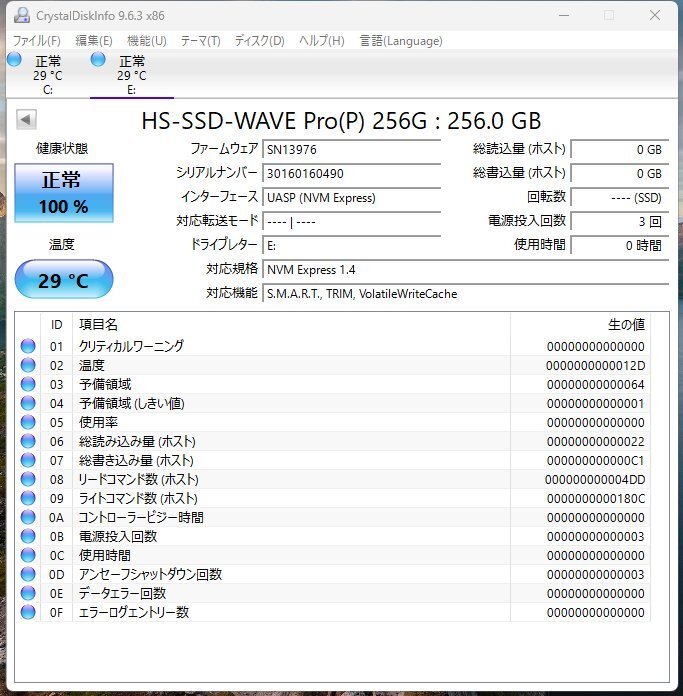The height and width of the screenshot is (696, 683).
Task: Click status icon for 0D アンセーフシャットダウン回数
Action: point(28,574)
